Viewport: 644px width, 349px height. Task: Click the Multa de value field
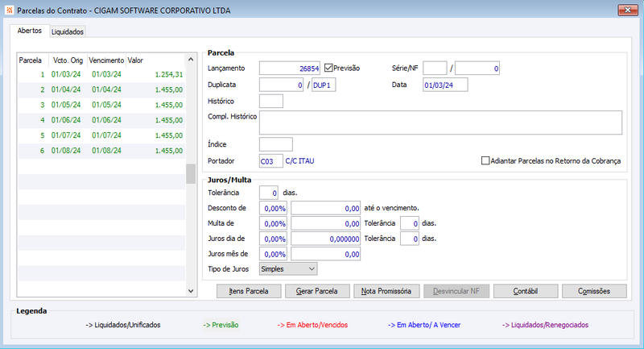click(326, 223)
